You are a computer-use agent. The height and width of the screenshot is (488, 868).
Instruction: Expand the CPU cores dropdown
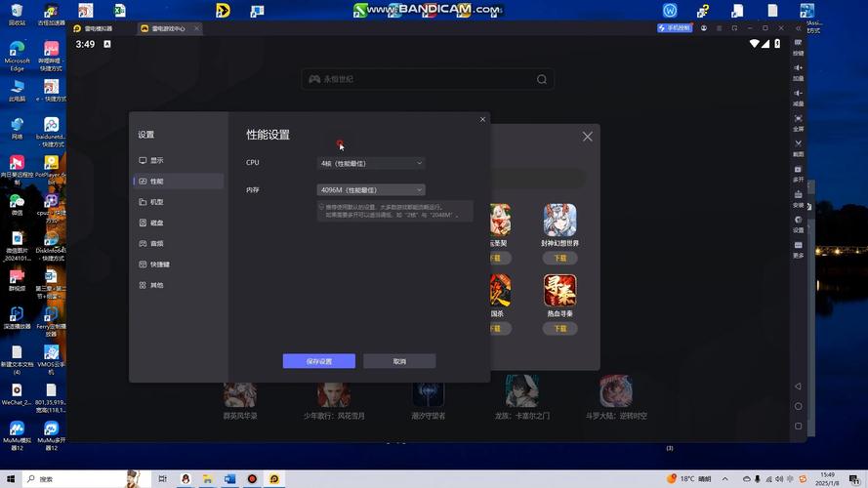point(371,163)
